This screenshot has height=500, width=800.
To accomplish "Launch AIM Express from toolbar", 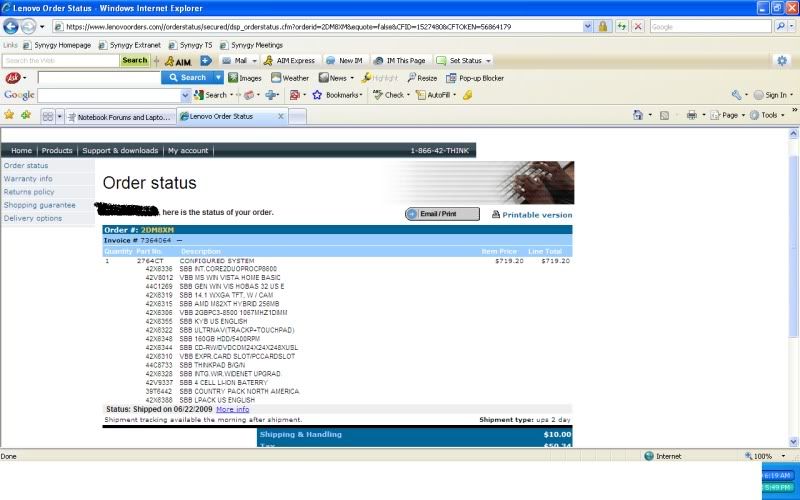I will (289, 61).
